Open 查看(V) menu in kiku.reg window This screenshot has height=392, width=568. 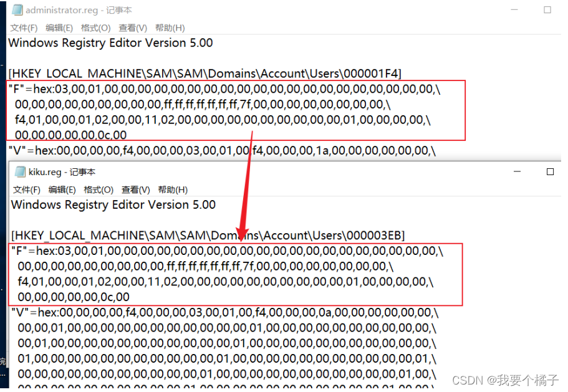point(136,189)
